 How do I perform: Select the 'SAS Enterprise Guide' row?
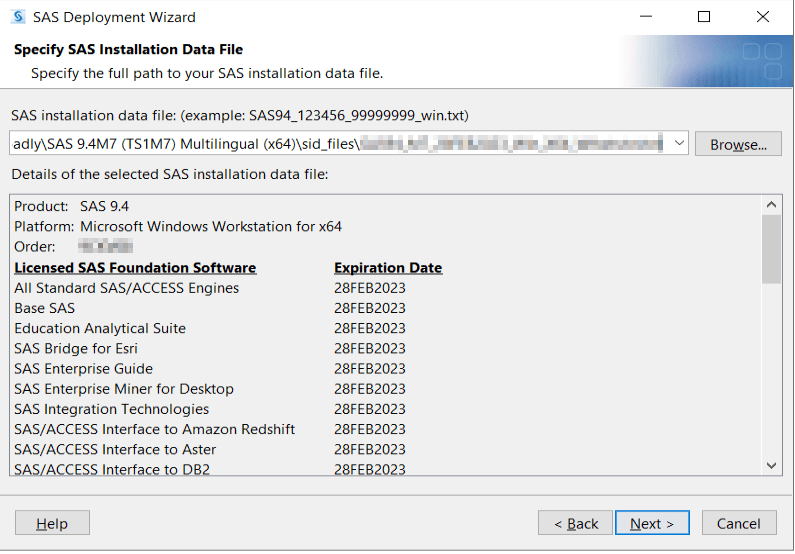(x=210, y=368)
